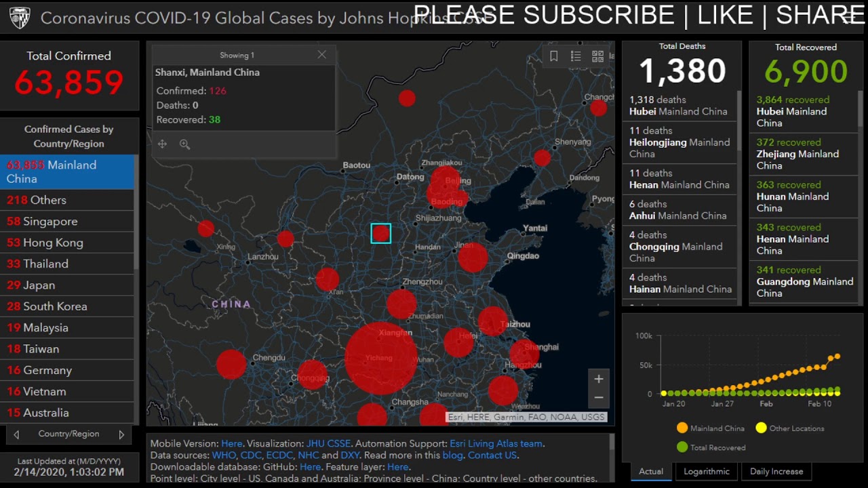Open the basemap gallery grid icon

pyautogui.click(x=597, y=57)
